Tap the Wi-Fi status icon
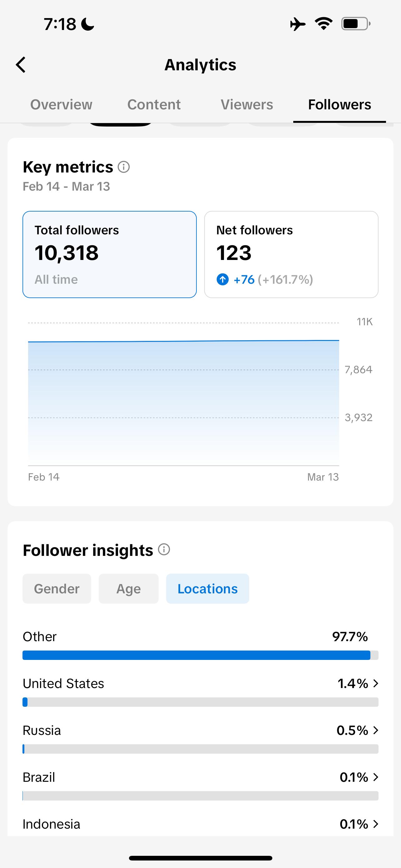401x868 pixels. (x=324, y=24)
